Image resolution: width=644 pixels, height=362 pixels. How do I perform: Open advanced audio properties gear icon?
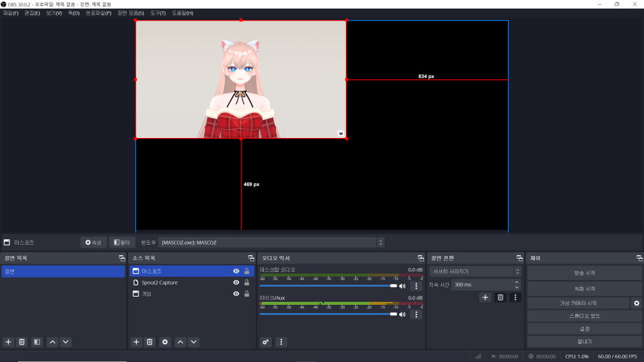click(x=266, y=342)
